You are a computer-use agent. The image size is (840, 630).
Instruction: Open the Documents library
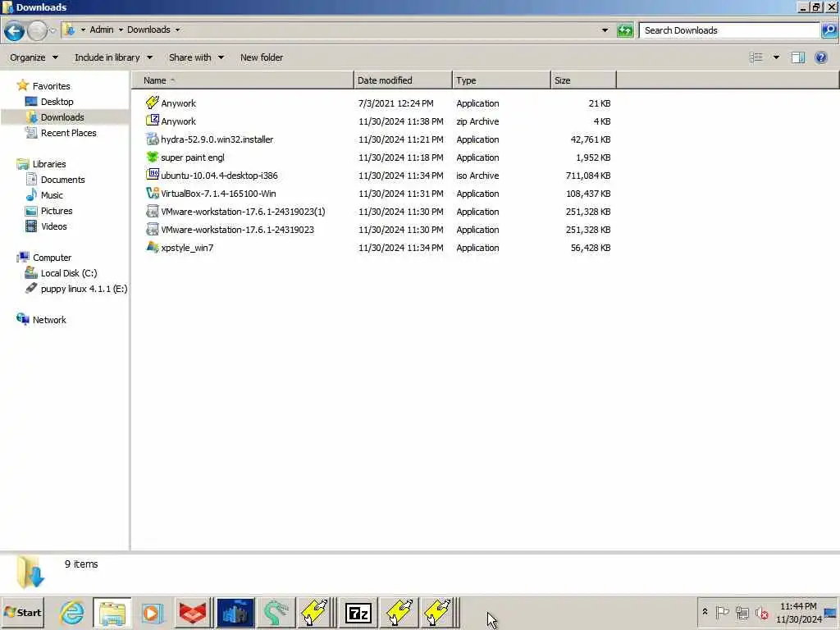(x=62, y=180)
